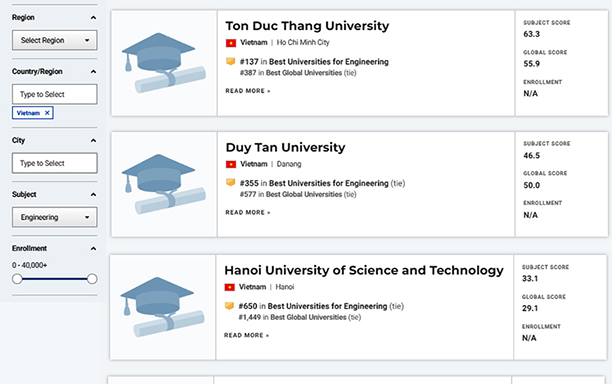The image size is (612, 384).
Task: Collapse the Country/Region filter section
Action: [x=93, y=71]
